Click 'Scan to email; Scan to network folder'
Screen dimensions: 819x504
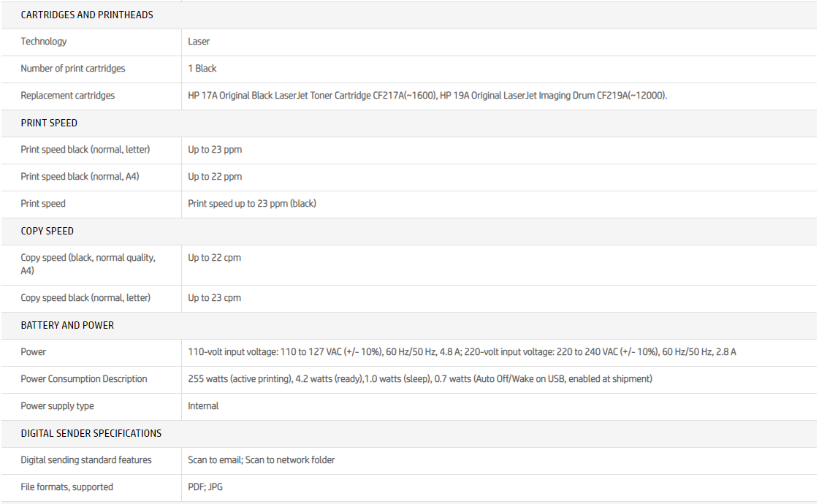pyautogui.click(x=262, y=460)
